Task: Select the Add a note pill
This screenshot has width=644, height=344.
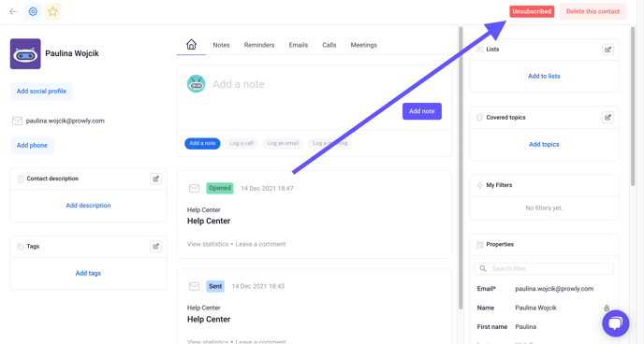Action: 202,143
